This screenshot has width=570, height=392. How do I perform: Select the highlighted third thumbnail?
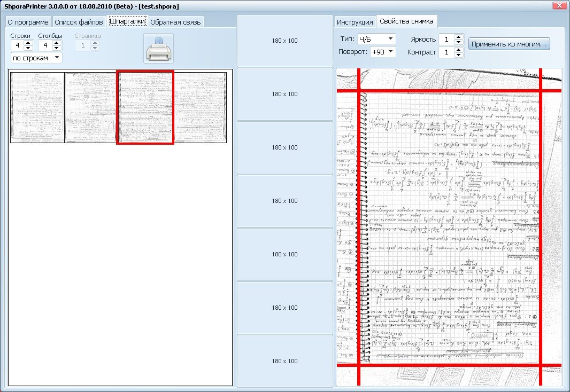pyautogui.click(x=145, y=107)
